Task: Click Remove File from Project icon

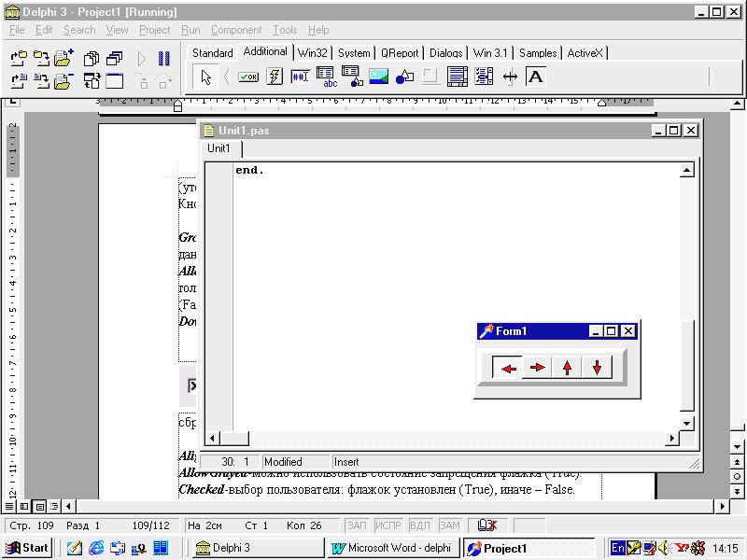Action: click(x=63, y=81)
